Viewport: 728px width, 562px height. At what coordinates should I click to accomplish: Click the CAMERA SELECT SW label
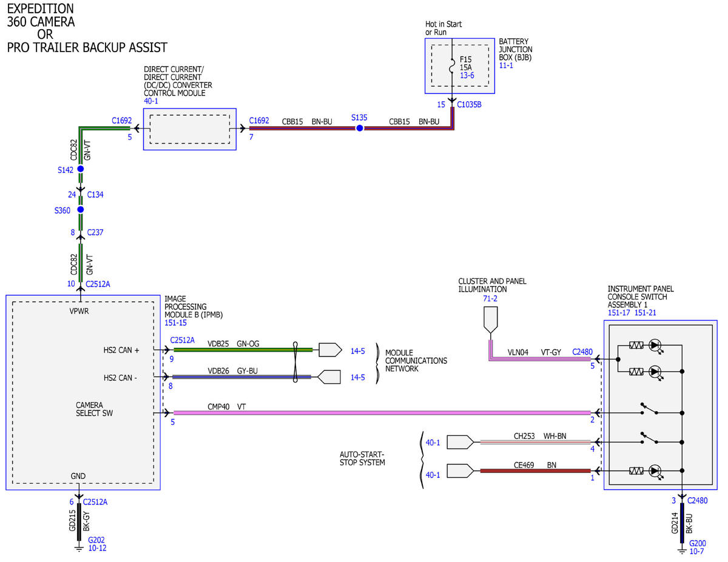(x=94, y=409)
